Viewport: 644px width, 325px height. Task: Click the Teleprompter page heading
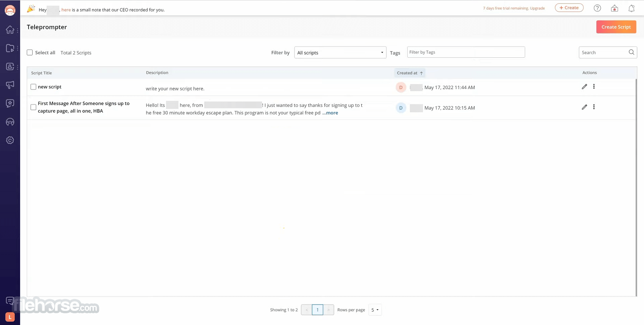47,27
